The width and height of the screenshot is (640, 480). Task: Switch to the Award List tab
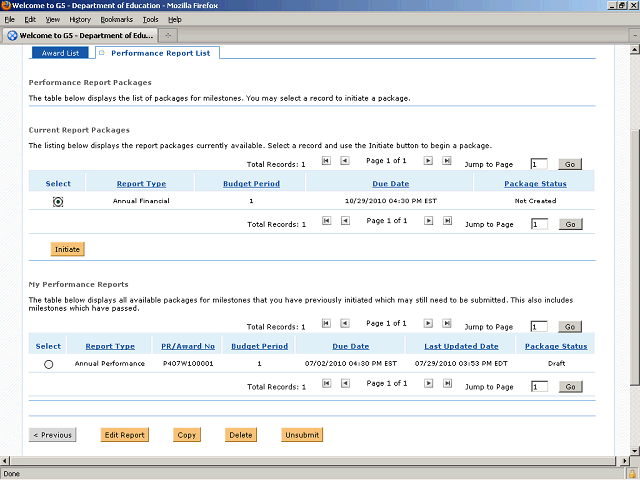[60, 53]
